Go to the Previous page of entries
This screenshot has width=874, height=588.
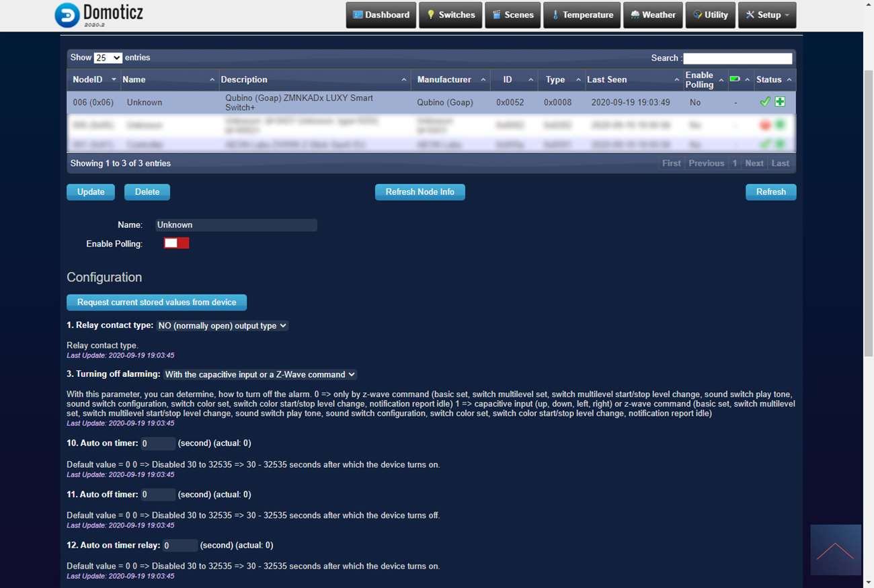click(706, 163)
